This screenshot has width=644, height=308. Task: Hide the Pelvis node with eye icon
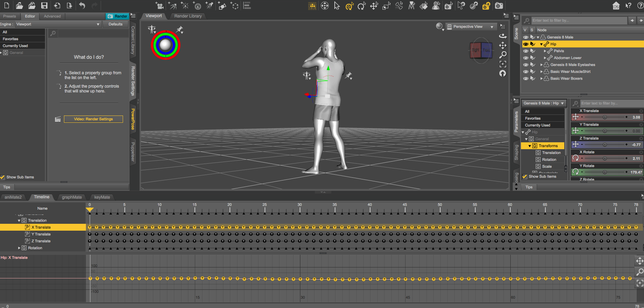click(526, 51)
